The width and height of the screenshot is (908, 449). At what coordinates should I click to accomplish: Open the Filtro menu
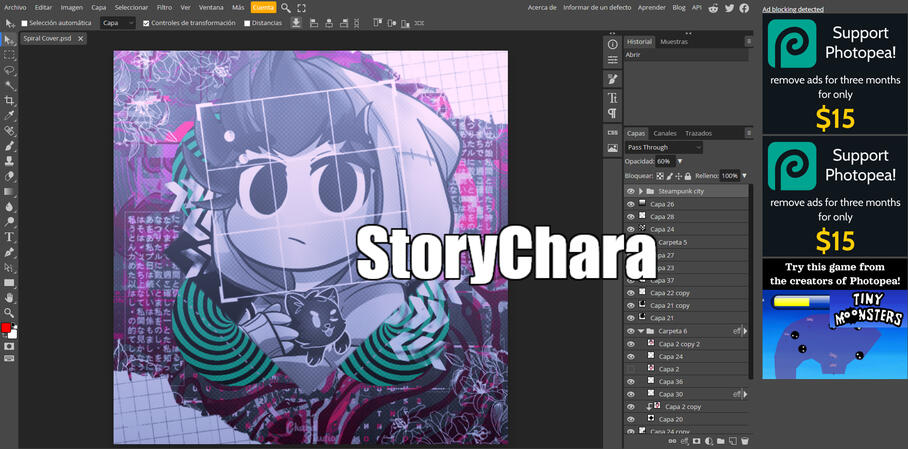pyautogui.click(x=164, y=7)
